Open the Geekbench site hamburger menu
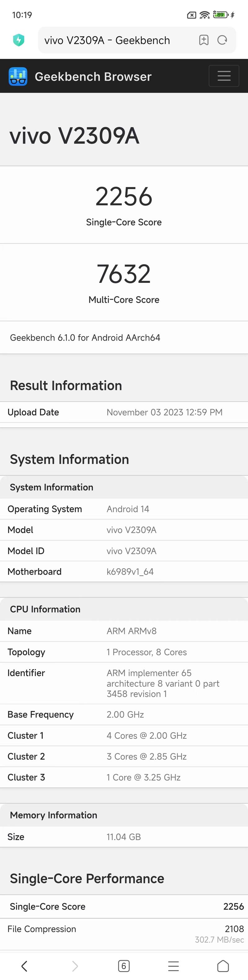Screen dimensions: 248x980 point(224,76)
